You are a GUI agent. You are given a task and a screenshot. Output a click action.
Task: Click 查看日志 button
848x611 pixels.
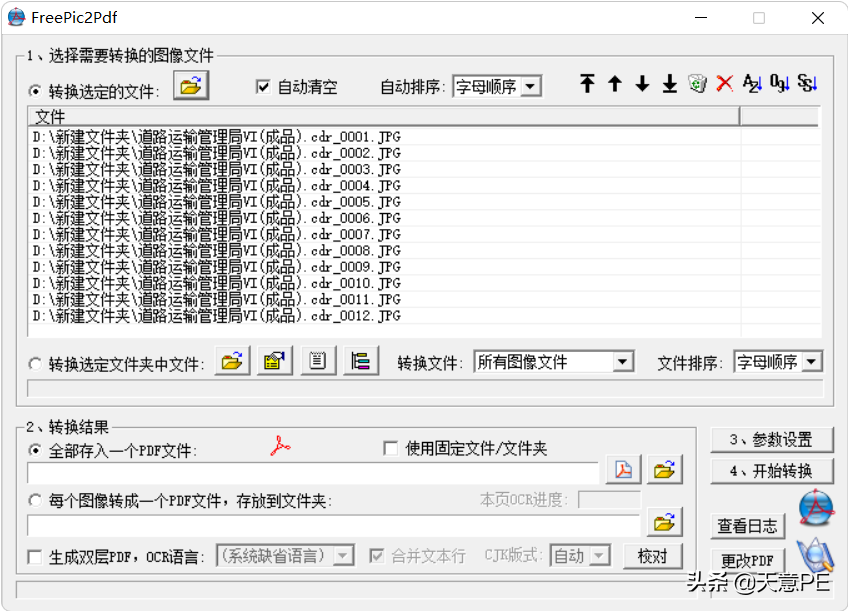click(747, 526)
